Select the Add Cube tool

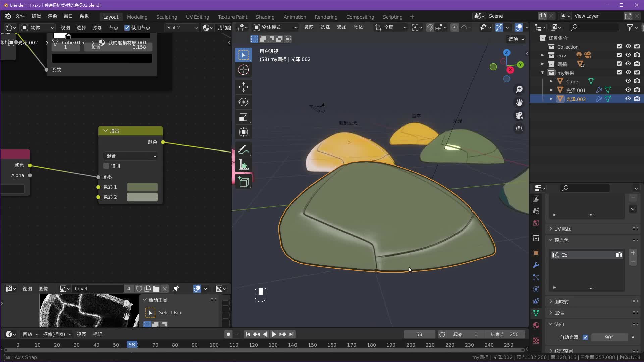pyautogui.click(x=244, y=182)
